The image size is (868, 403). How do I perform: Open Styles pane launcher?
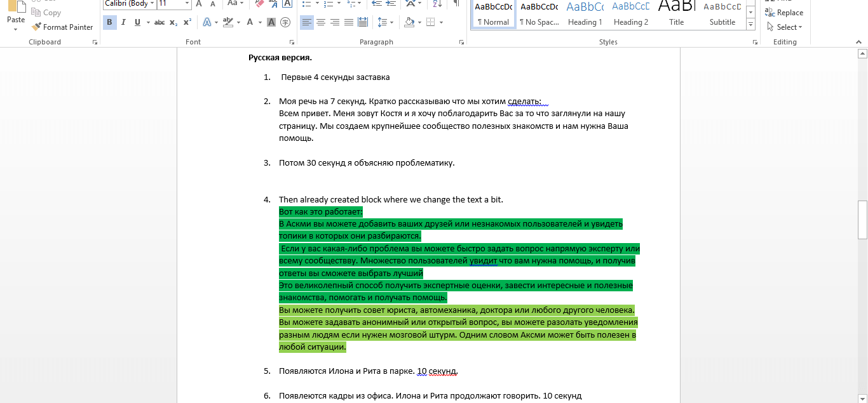pos(755,42)
